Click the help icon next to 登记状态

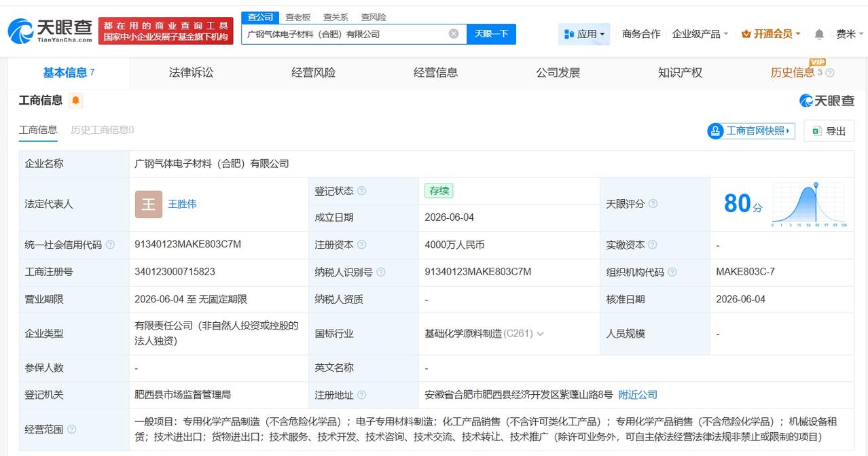coord(361,191)
